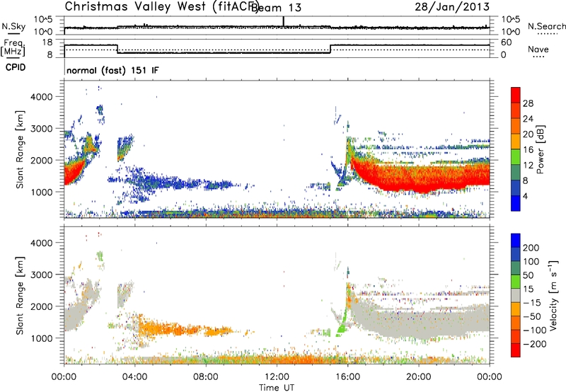Click the 'Power [dB]' colorbar title
Image resolution: width=566 pixels, height=392 pixels.
pos(540,149)
